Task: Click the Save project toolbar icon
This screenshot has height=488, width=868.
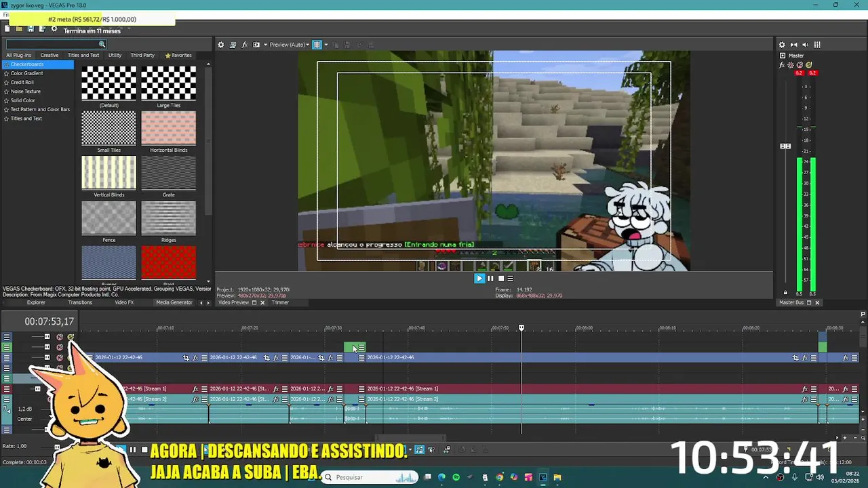Action: (31, 28)
